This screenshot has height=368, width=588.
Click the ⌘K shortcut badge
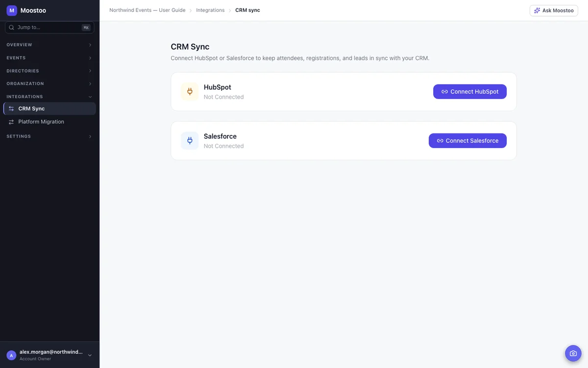(86, 27)
